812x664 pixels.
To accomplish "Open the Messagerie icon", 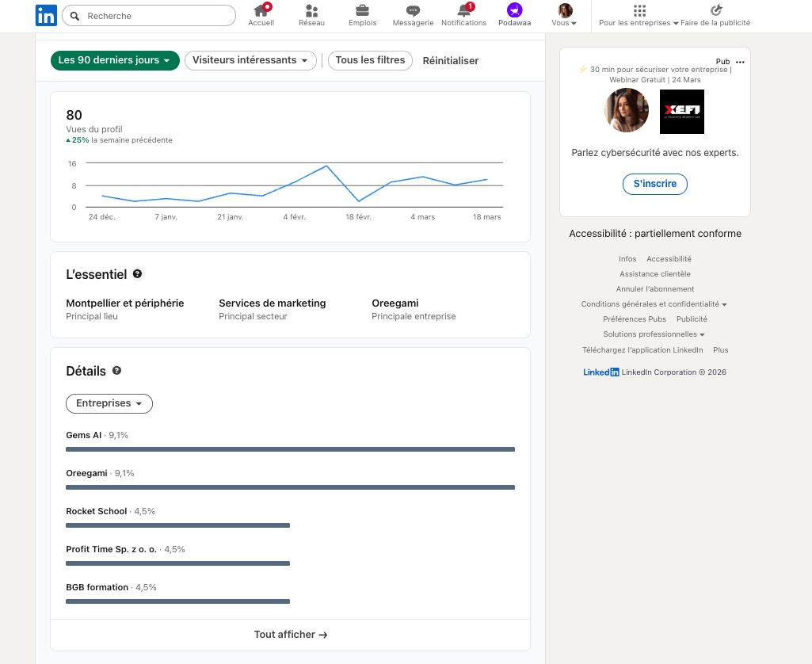I will (x=413, y=16).
